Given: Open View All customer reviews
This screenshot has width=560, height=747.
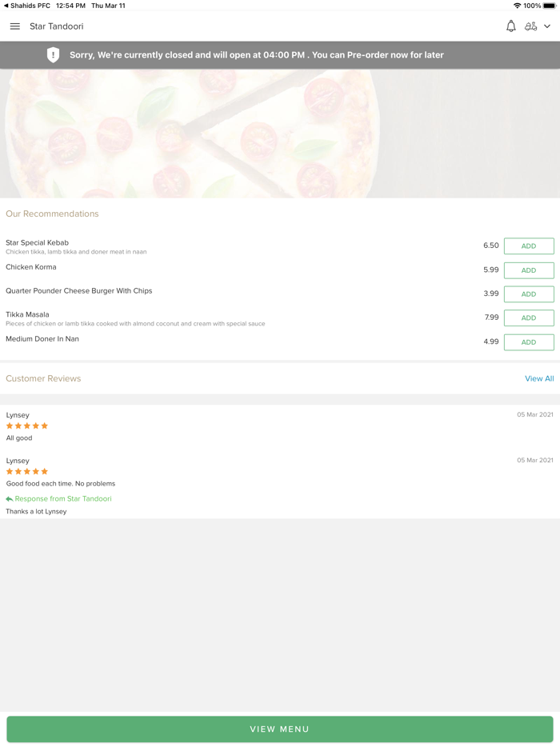Looking at the screenshot, I should 539,378.
